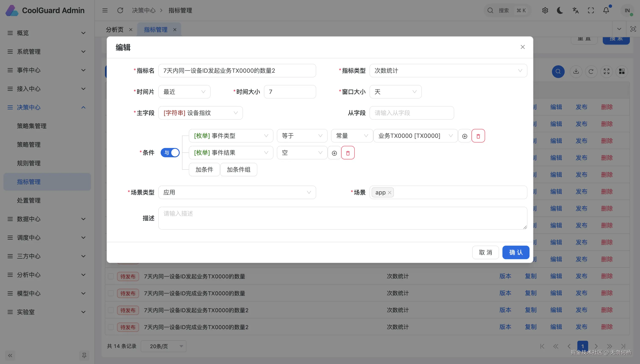Open 规则管理 in the sidebar
This screenshot has width=640, height=364.
[x=29, y=163]
